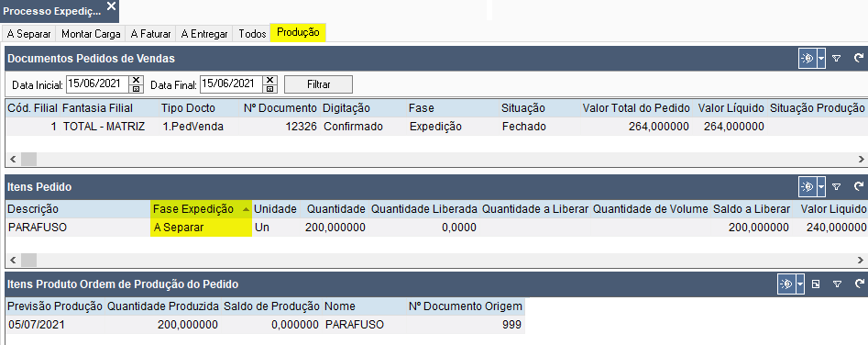Click filter funnel icon in Itens Pedido header

click(837, 186)
